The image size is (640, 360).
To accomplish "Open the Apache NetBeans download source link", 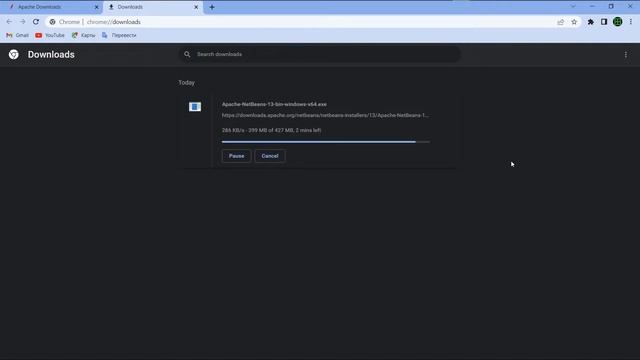I will pos(325,116).
